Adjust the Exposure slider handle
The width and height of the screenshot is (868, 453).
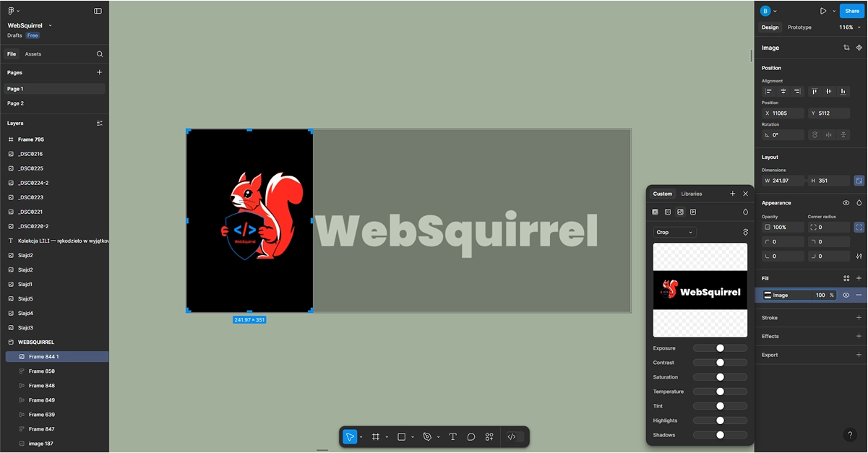[x=720, y=348]
